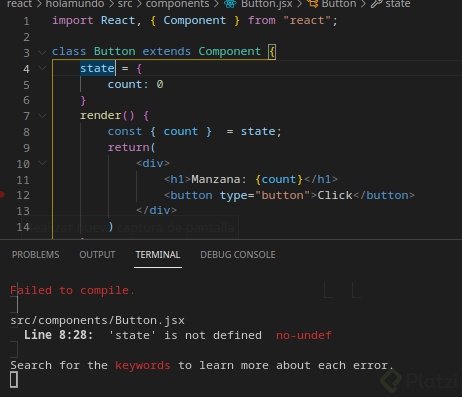Click the type="button" attribute on line 12
Screen dimensions: 462x397
point(265,195)
